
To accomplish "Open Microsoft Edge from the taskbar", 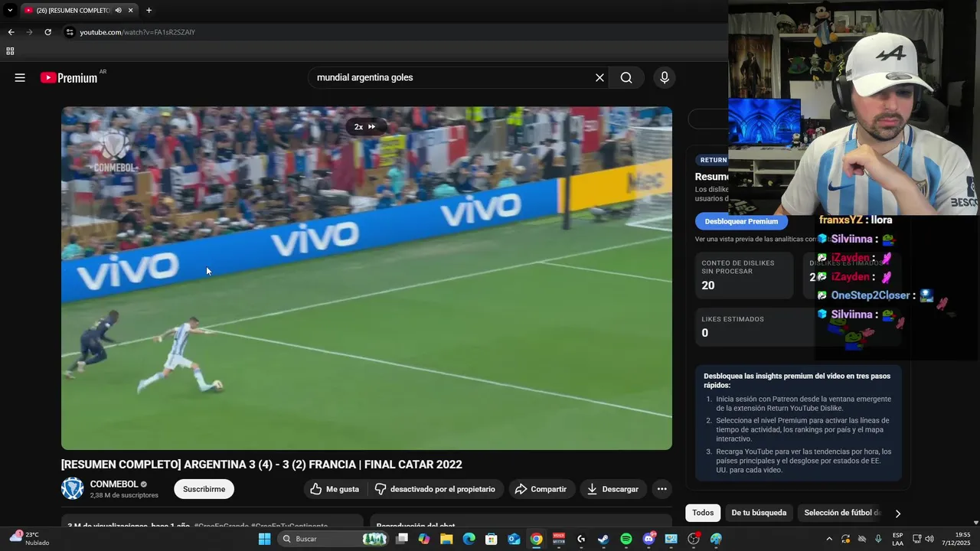I will 469,539.
